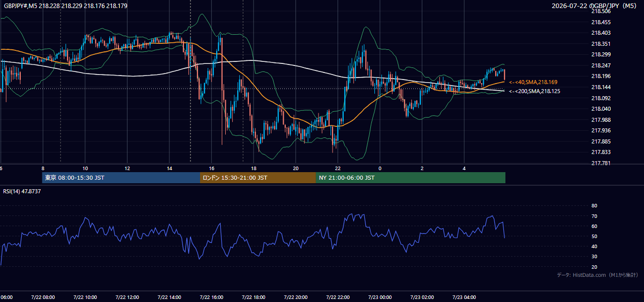The width and height of the screenshot is (644, 302).
Task: Click the 7/22 18:00 time label
Action: coord(253,297)
